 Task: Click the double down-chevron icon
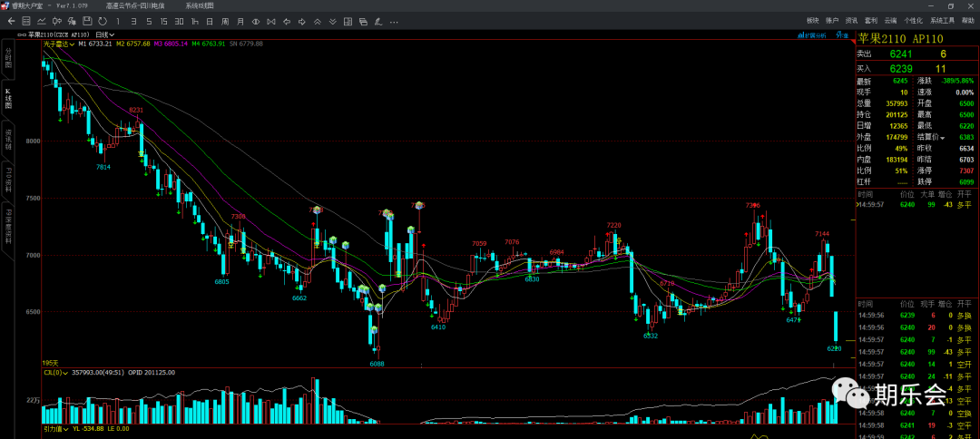[332, 21]
